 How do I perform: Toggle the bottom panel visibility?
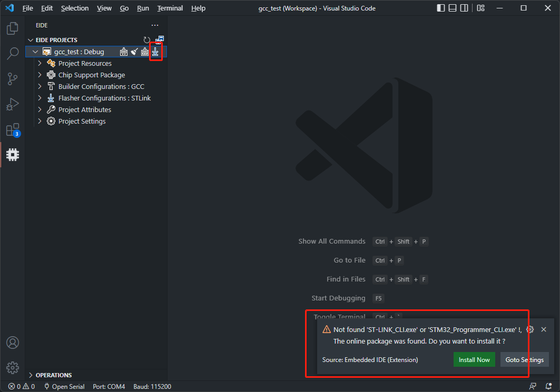[x=453, y=8]
